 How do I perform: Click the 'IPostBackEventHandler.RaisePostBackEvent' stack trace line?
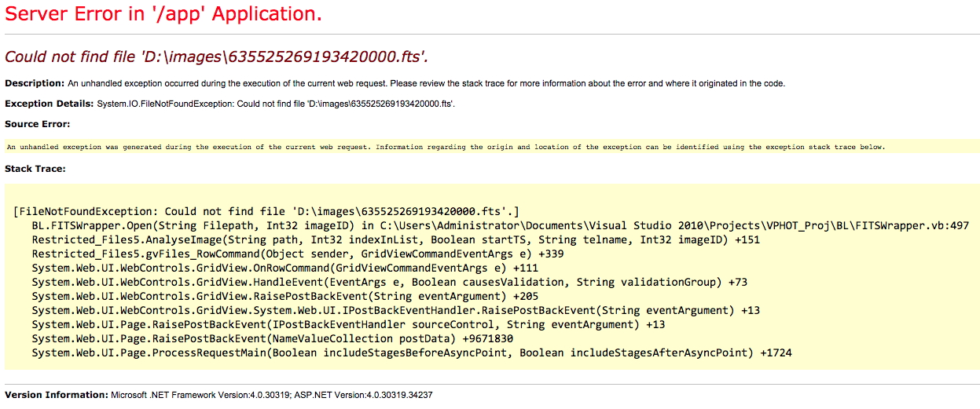395,310
